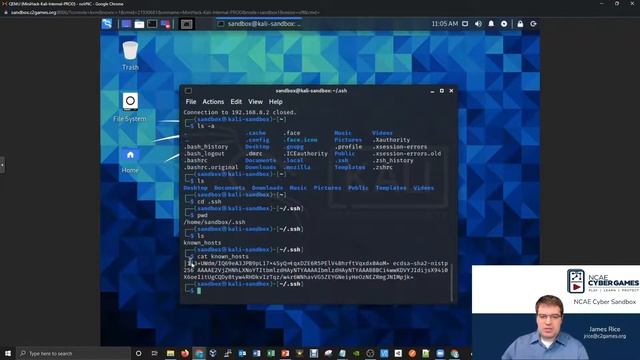Click the Windows Start button
The height and width of the screenshot is (360, 640).
8,353
